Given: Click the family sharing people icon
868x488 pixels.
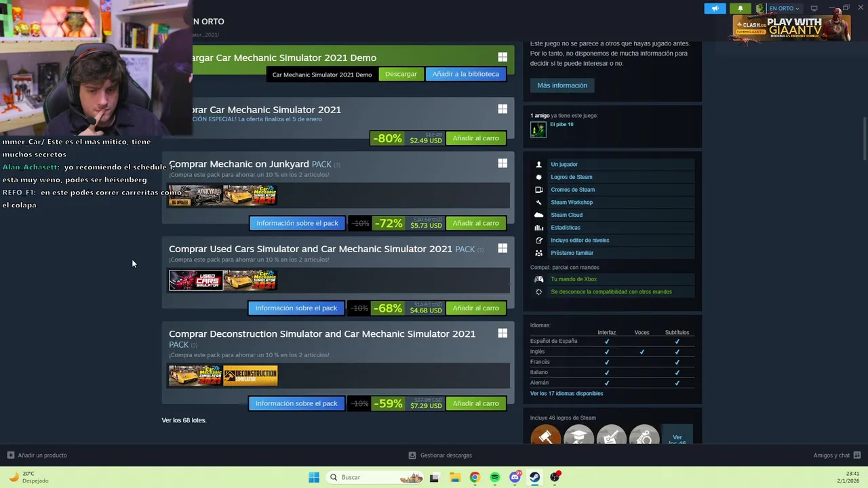Looking at the screenshot, I should (x=539, y=253).
